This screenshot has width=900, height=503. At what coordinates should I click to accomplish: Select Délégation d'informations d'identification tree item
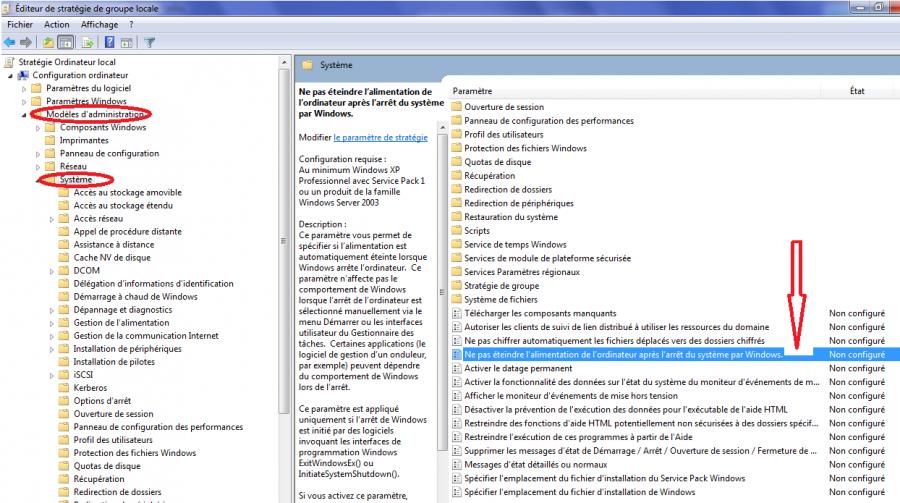[153, 283]
